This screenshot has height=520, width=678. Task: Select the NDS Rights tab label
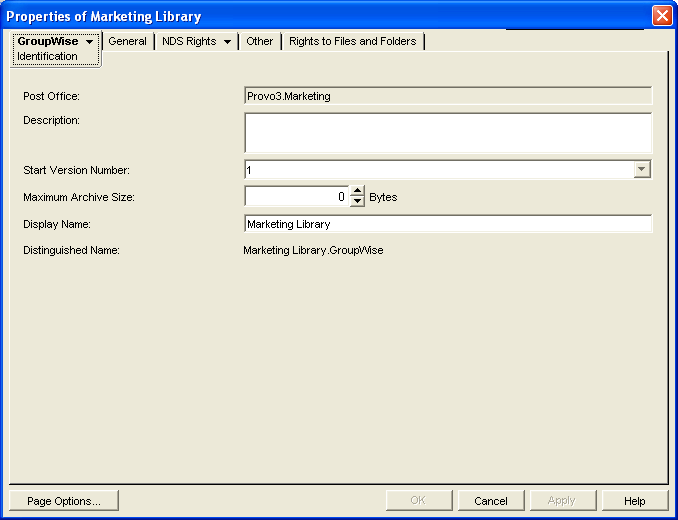pos(189,42)
